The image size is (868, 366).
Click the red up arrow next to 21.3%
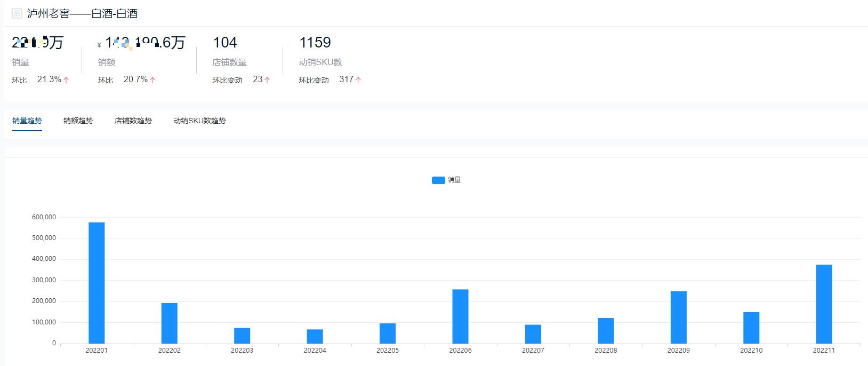pyautogui.click(x=66, y=80)
